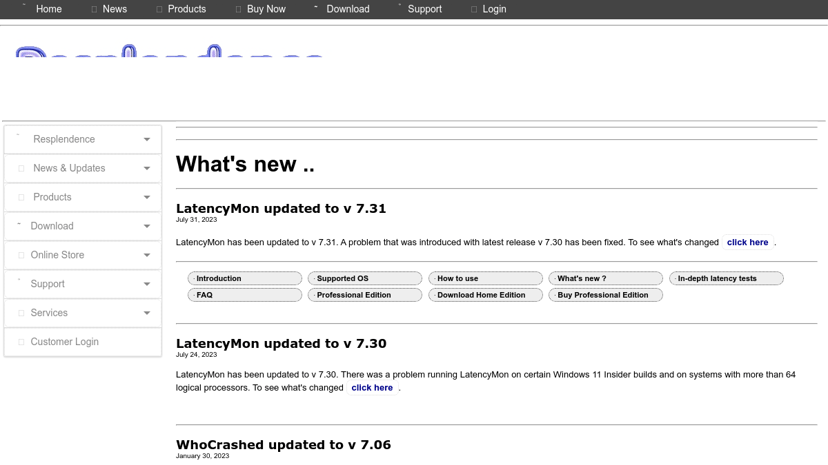Expand the Online Store sidebar arrow
This screenshot has width=828, height=465.
(147, 255)
